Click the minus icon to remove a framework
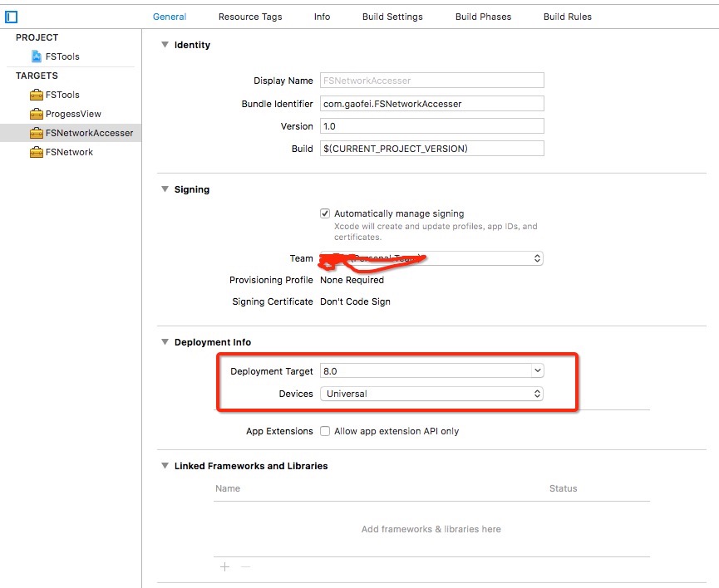The width and height of the screenshot is (719, 588). 245,566
